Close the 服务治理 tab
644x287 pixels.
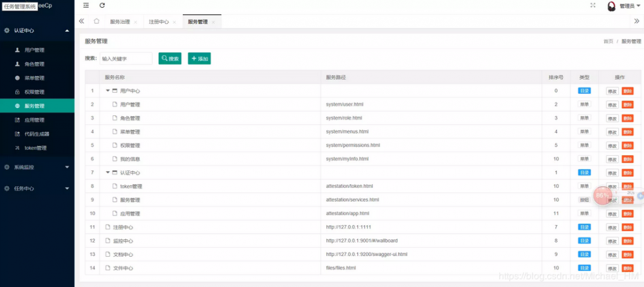[135, 22]
